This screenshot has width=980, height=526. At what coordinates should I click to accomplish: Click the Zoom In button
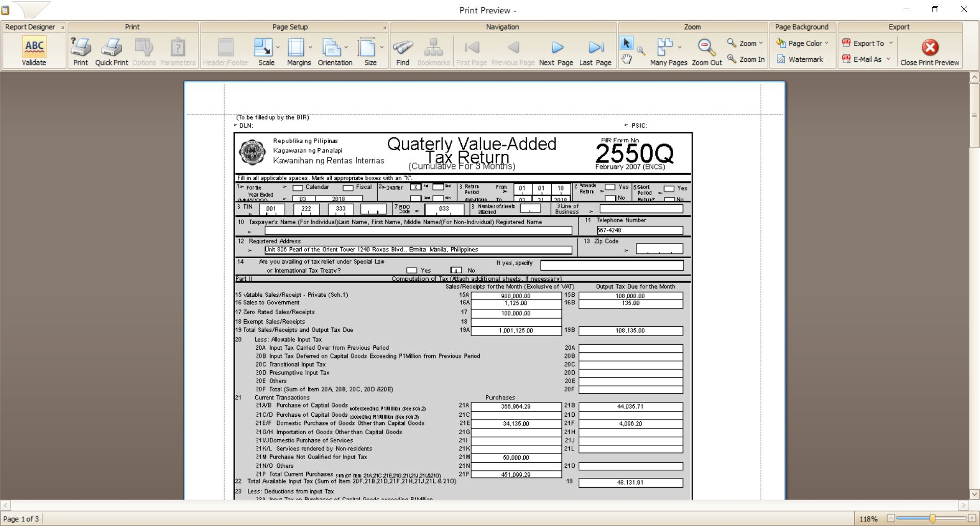click(746, 59)
